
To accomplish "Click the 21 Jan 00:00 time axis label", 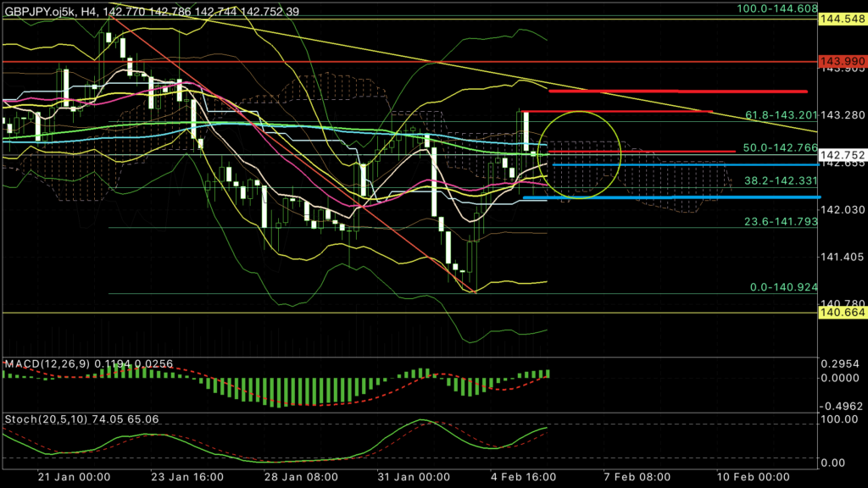I will [74, 477].
